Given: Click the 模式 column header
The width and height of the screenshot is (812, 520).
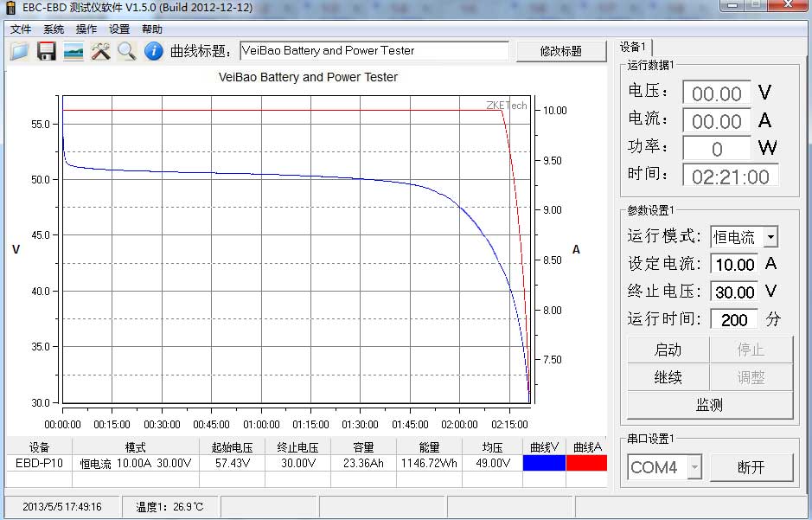Looking at the screenshot, I should pos(136,446).
